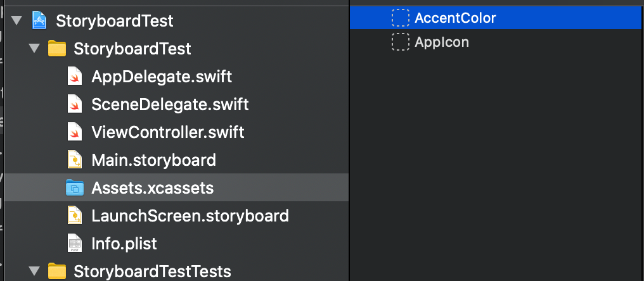Click the LaunchScreen.storyboard file icon
This screenshot has height=281, width=644.
75,216
